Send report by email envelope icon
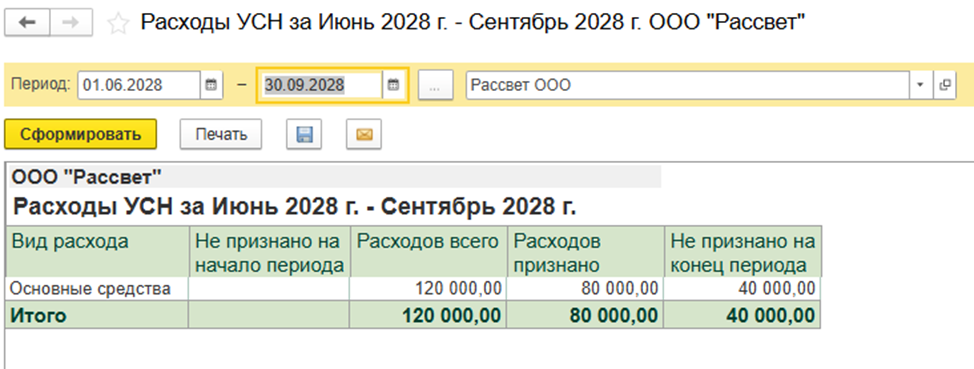The height and width of the screenshot is (369, 974). pyautogui.click(x=364, y=134)
